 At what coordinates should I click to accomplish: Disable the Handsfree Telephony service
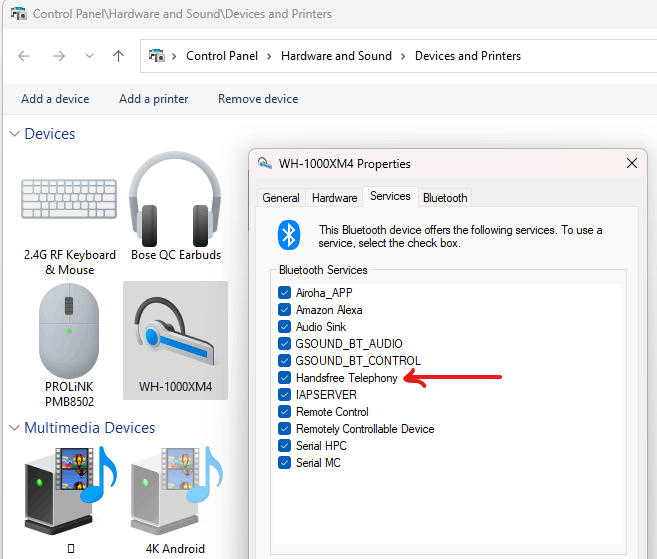point(284,378)
